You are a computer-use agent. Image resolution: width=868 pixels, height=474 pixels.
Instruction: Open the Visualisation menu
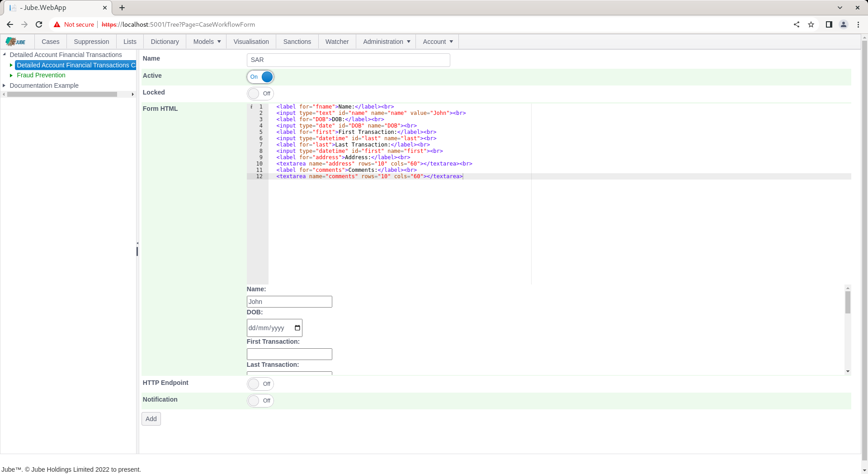251,42
